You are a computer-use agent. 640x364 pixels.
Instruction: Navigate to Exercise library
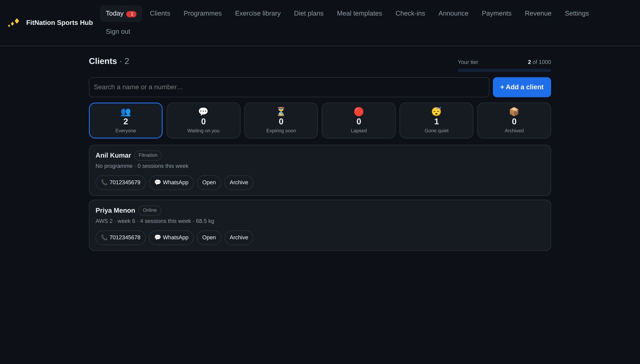(x=258, y=14)
